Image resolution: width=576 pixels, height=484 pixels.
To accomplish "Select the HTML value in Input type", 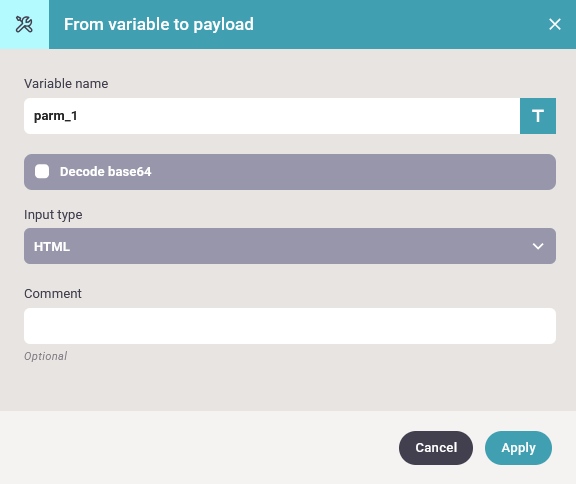I will click(x=52, y=246).
